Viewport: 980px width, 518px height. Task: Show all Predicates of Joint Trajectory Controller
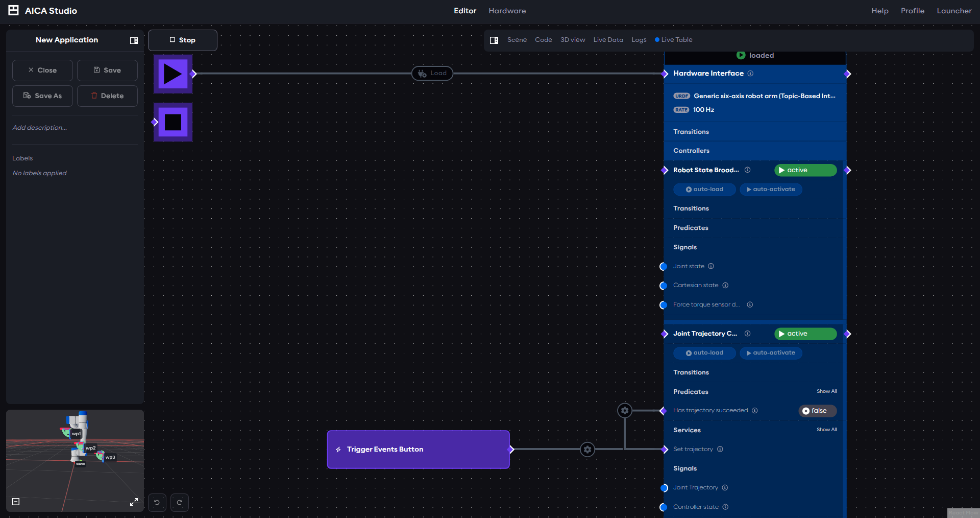(x=826, y=391)
